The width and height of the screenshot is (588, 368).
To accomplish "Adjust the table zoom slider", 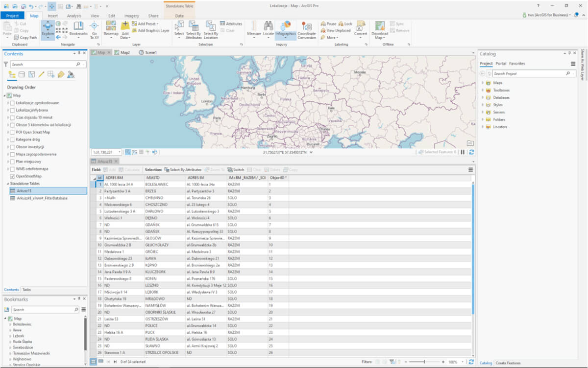I will pos(423,362).
